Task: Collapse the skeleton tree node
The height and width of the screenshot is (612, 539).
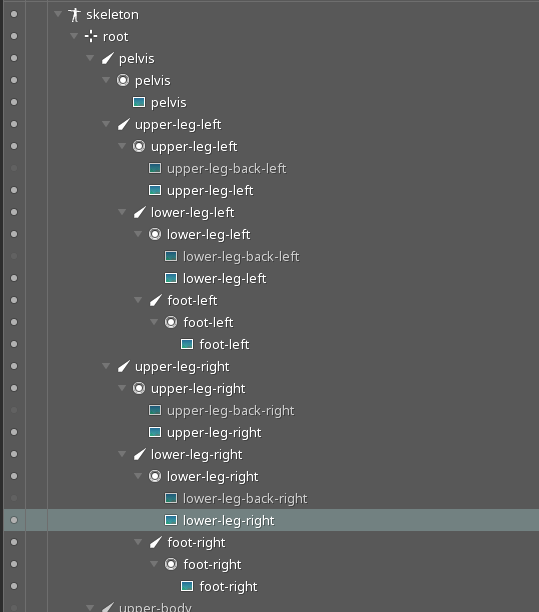Action: (x=58, y=14)
